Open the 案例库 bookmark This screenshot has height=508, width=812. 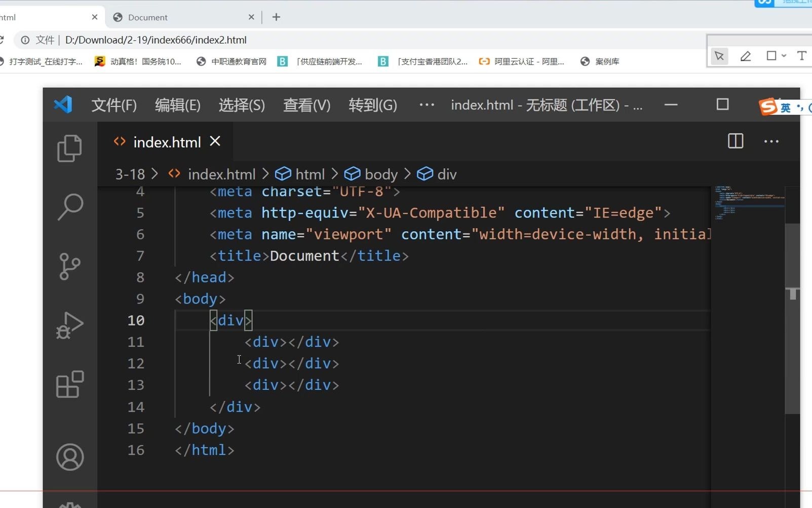(600, 61)
